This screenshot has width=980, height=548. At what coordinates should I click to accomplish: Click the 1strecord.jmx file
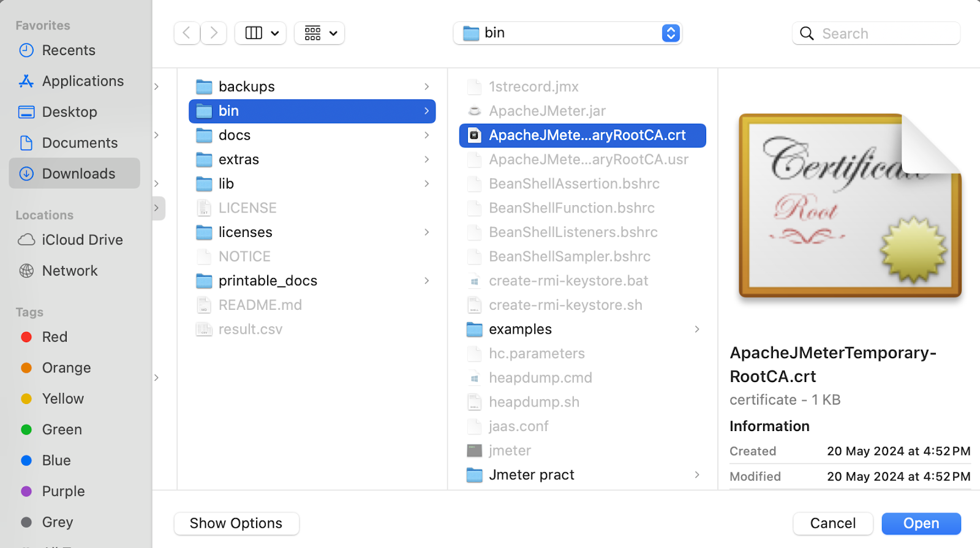pos(582,86)
